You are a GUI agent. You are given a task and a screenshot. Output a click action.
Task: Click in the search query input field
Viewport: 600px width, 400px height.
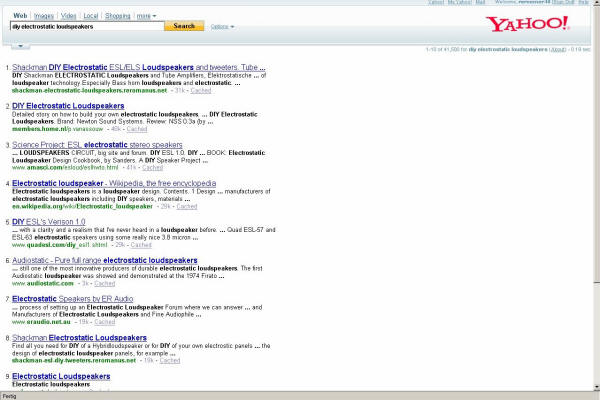[x=84, y=27]
